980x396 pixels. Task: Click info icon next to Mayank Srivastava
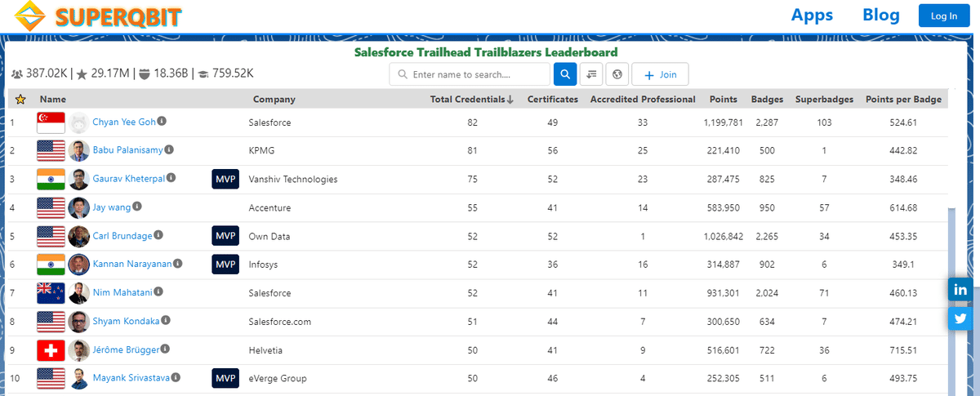coord(176,377)
